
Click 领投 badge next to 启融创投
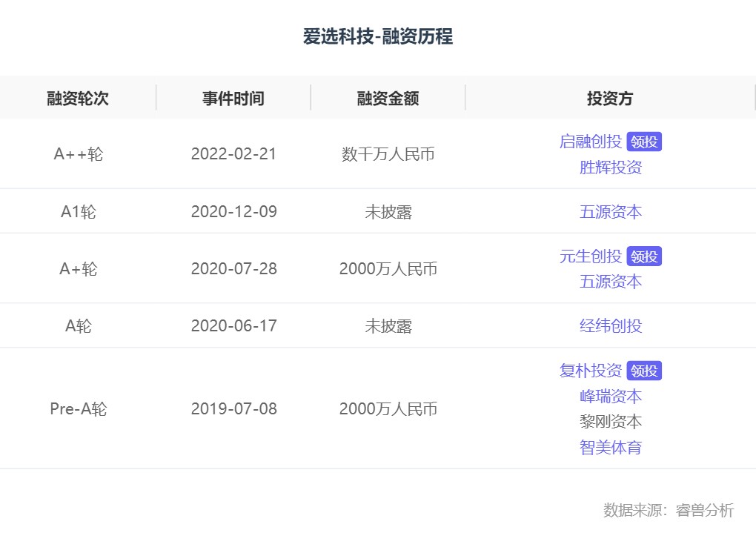644,142
